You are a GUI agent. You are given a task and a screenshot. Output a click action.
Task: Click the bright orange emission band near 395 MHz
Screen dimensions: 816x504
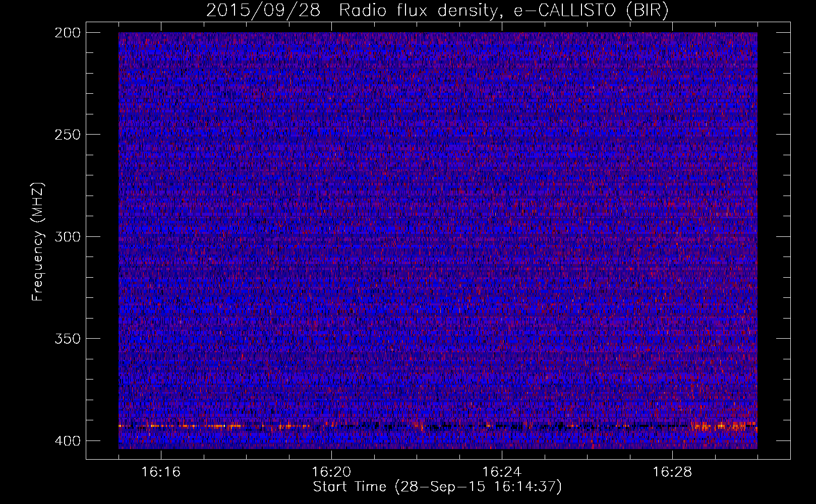(x=438, y=426)
